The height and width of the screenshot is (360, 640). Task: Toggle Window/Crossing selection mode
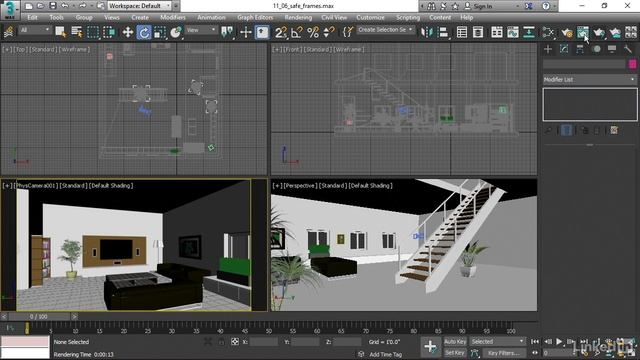click(x=109, y=32)
